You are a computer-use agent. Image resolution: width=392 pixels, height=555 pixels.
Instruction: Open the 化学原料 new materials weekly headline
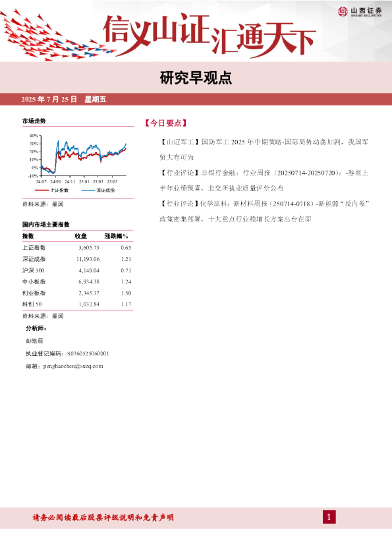point(264,212)
